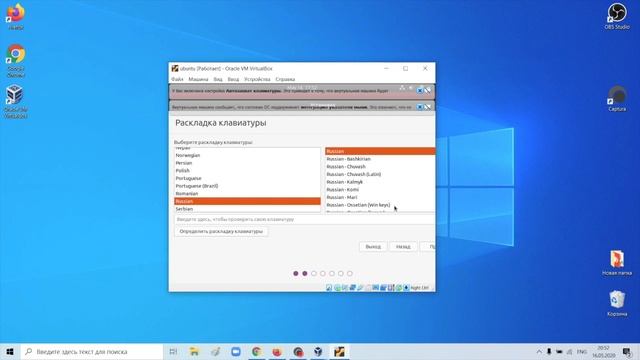Open the Файл menu in VirtualBox

coord(177,79)
